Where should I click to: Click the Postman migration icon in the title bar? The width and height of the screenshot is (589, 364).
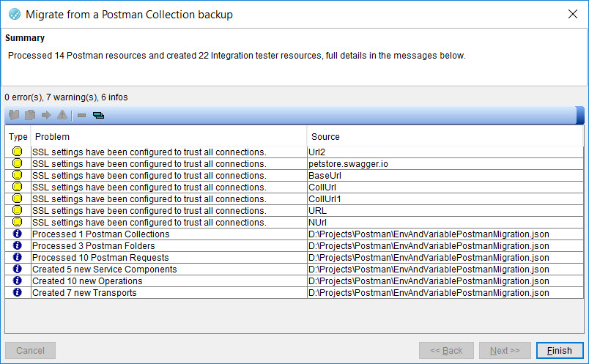(x=14, y=14)
